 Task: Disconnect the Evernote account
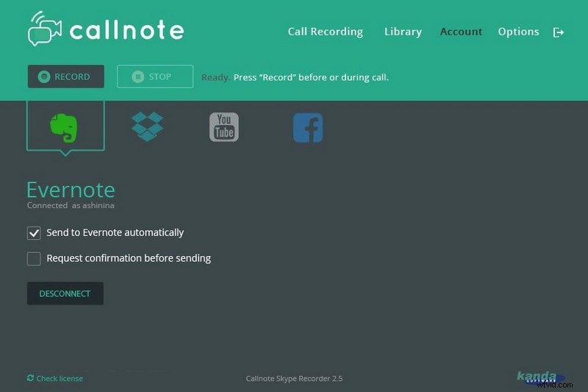(x=65, y=293)
